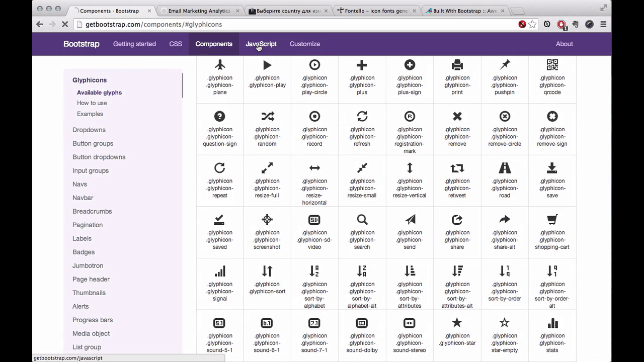The image size is (644, 362).
Task: Click the glyphicon-registration-mark icon
Action: point(410,117)
